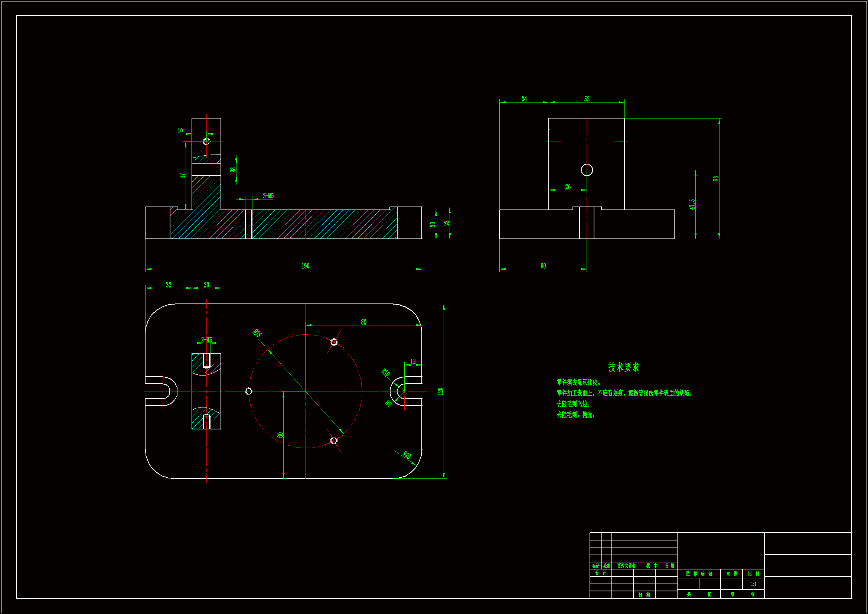This screenshot has height=614, width=868.
Task: Select the 52 width dimension text
Action: [587, 99]
